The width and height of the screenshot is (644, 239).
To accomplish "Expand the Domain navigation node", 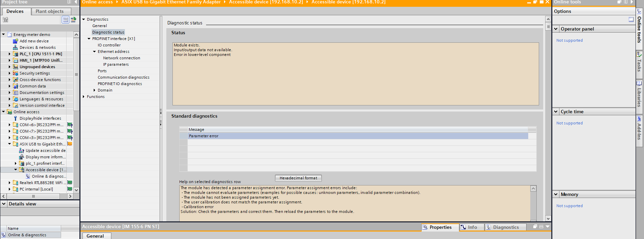I will click(94, 90).
